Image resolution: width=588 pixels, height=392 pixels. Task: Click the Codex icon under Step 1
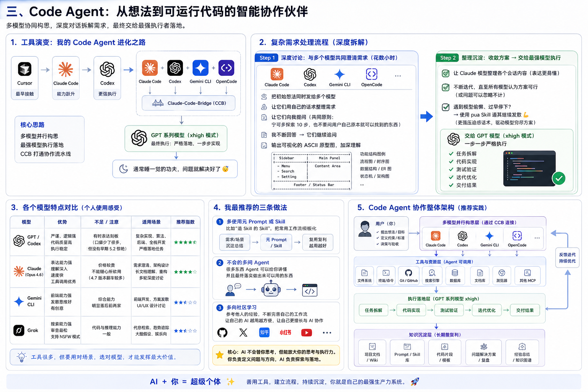310,74
